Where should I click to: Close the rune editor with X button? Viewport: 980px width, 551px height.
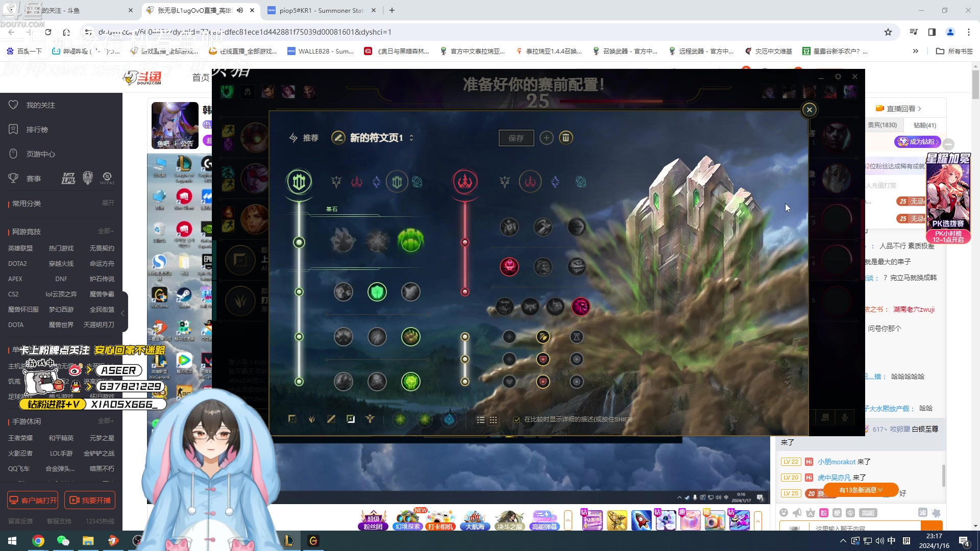[809, 110]
